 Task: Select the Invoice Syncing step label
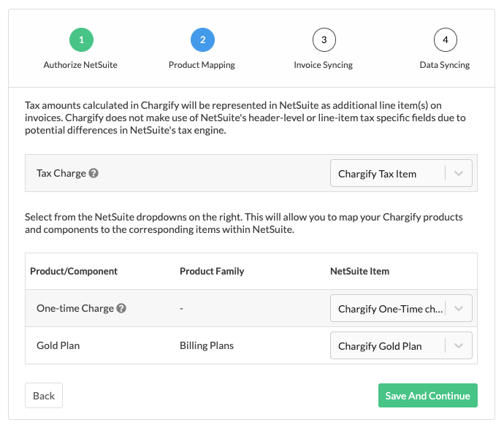(x=324, y=65)
